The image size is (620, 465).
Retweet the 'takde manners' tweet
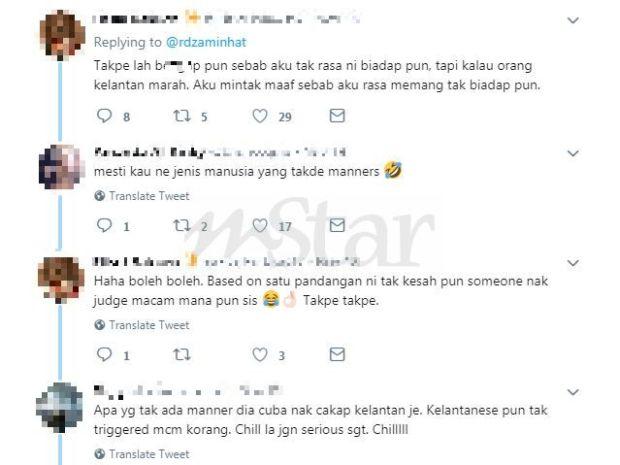tap(182, 225)
